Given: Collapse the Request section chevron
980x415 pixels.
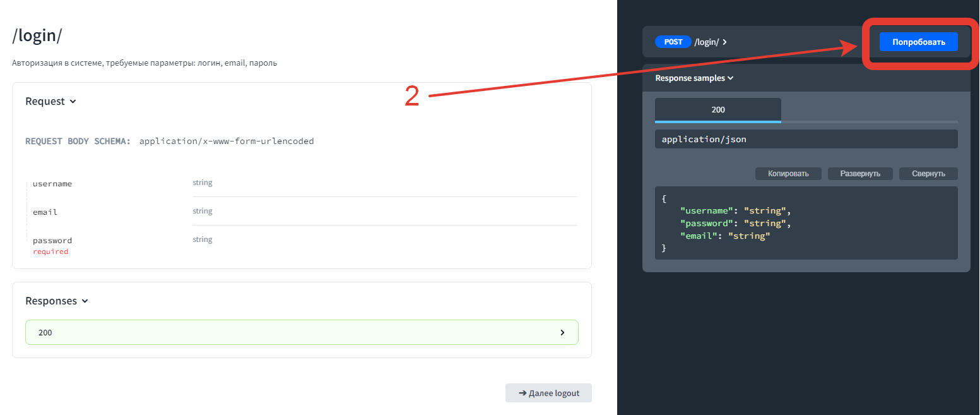Looking at the screenshot, I should point(73,102).
